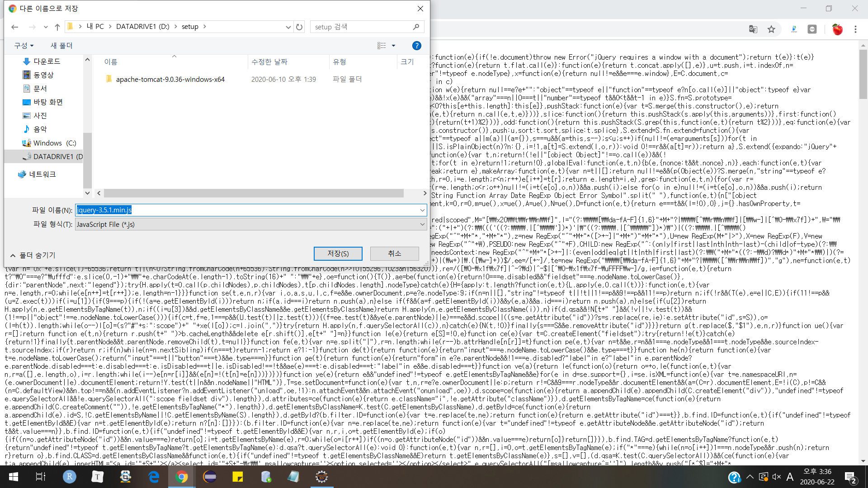This screenshot has height=488, width=868.
Task: Expand the file type dropdown
Action: [x=422, y=224]
